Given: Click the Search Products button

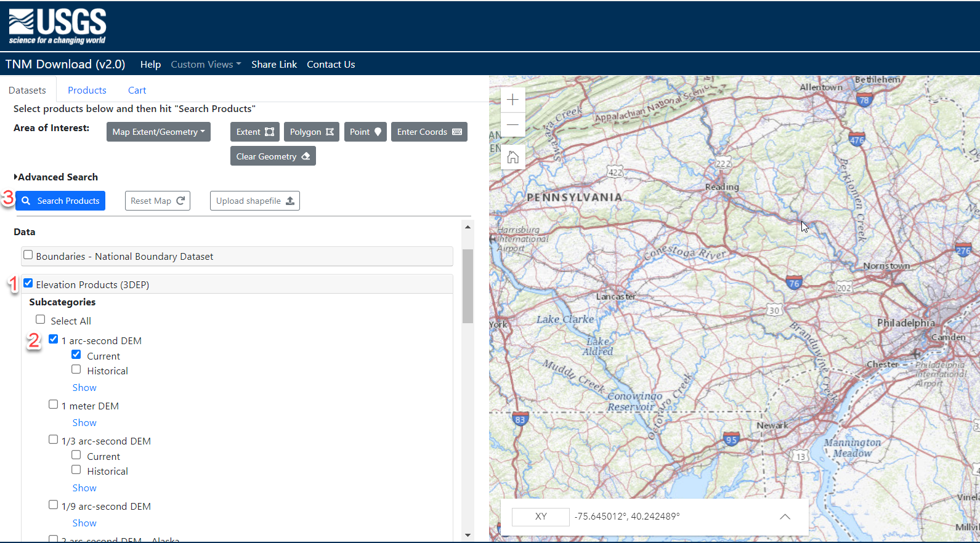Looking at the screenshot, I should pos(60,201).
